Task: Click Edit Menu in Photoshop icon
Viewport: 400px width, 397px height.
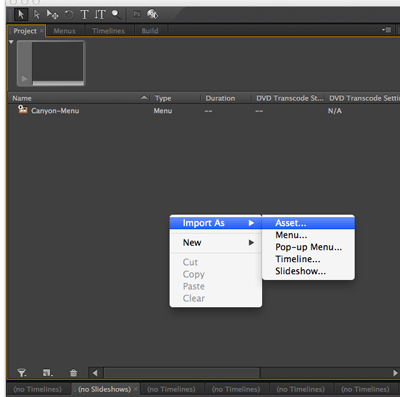Action: [x=137, y=14]
